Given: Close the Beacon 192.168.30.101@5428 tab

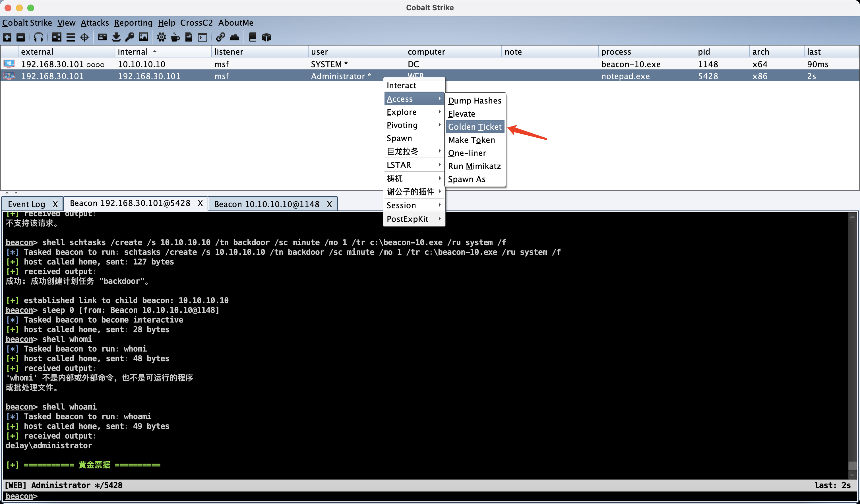Looking at the screenshot, I should tap(200, 203).
